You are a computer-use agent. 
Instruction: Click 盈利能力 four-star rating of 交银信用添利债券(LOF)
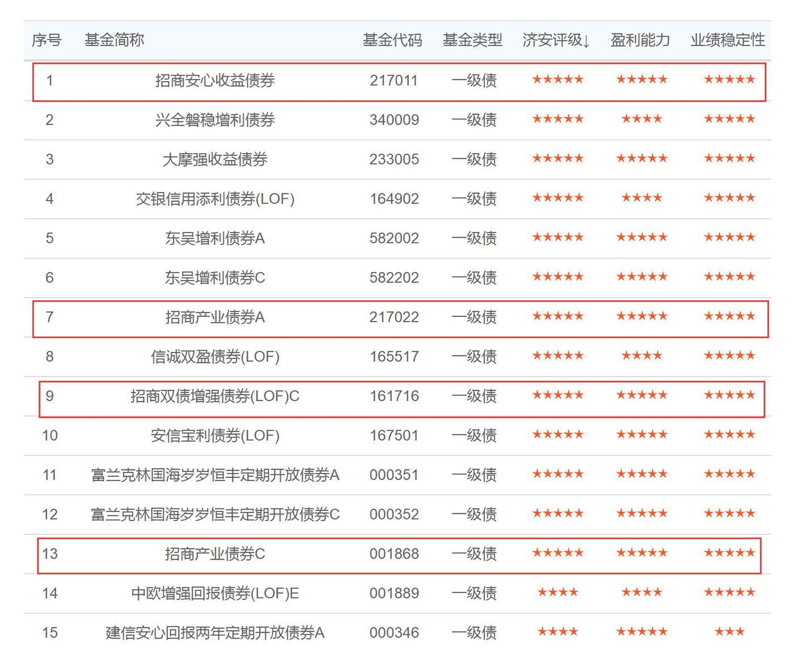(641, 198)
